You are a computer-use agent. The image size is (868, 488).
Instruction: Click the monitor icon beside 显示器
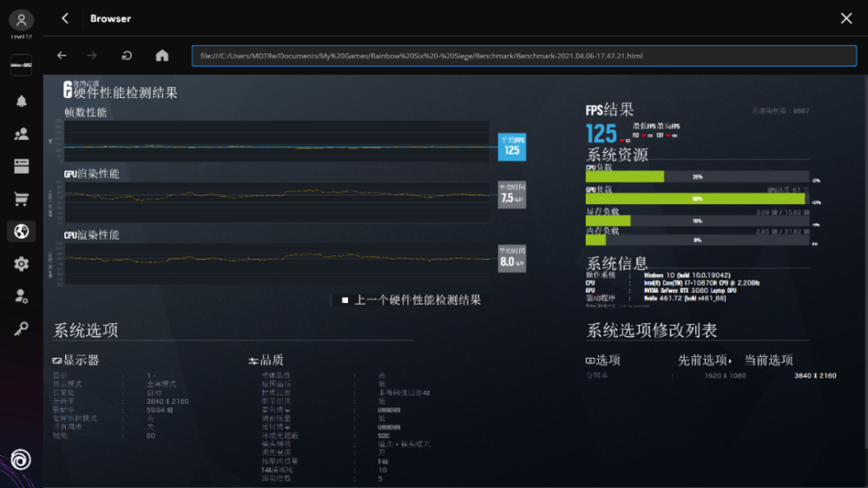(56, 360)
